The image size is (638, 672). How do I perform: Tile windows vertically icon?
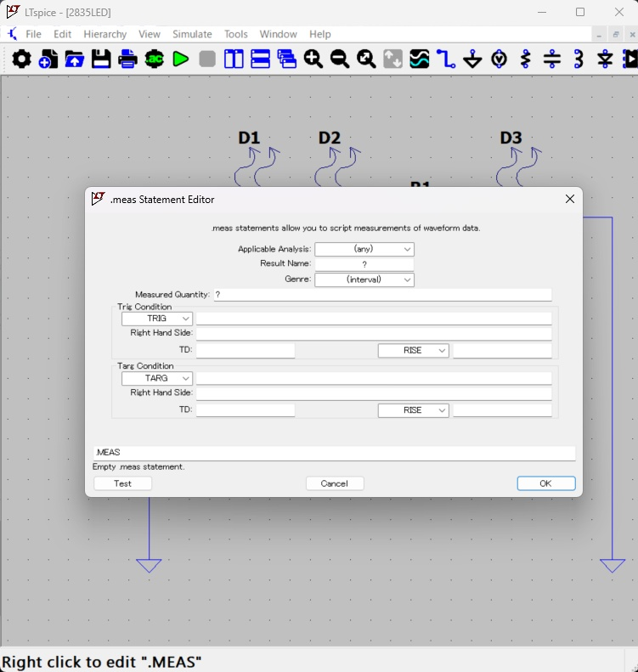click(234, 59)
